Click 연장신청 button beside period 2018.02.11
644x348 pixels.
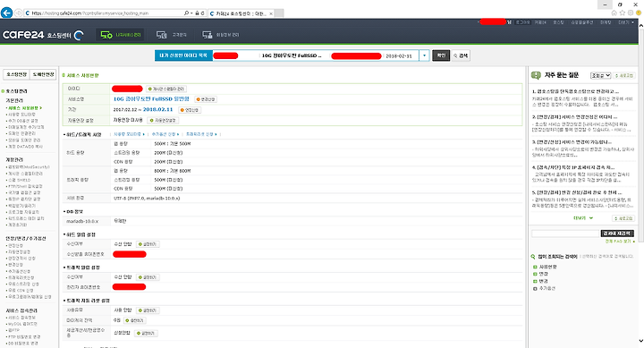point(190,110)
